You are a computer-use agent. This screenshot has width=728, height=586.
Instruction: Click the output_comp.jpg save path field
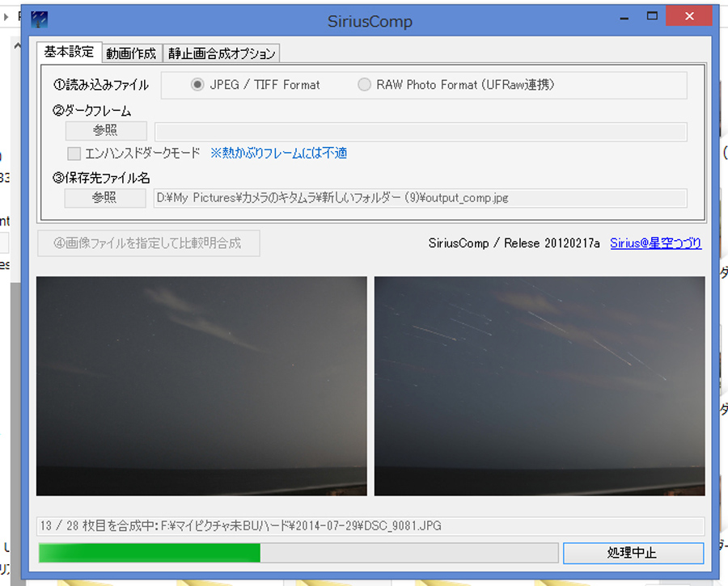[x=420, y=198]
